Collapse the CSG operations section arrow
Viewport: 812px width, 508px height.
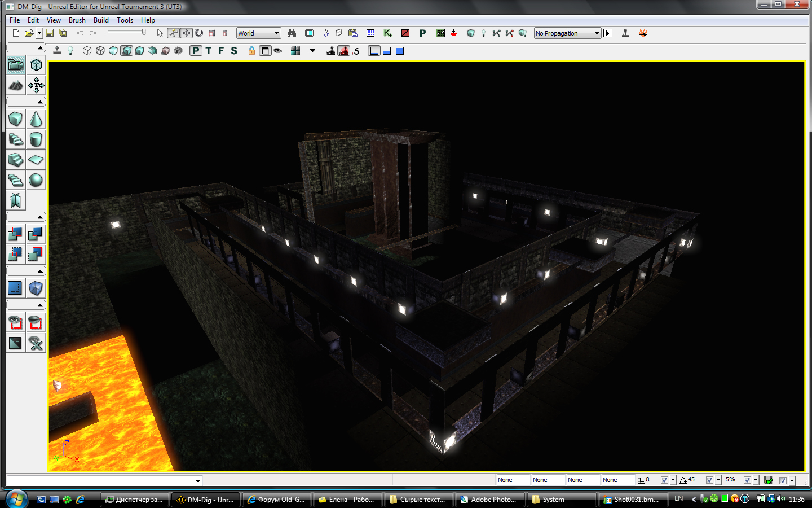click(x=40, y=217)
